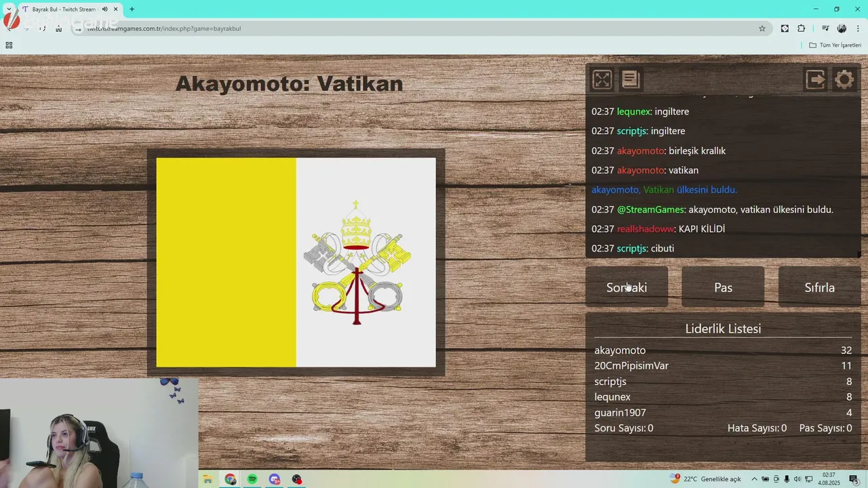Expand hidden system tray icons chevron
Image resolution: width=868 pixels, height=488 pixels.
click(754, 479)
